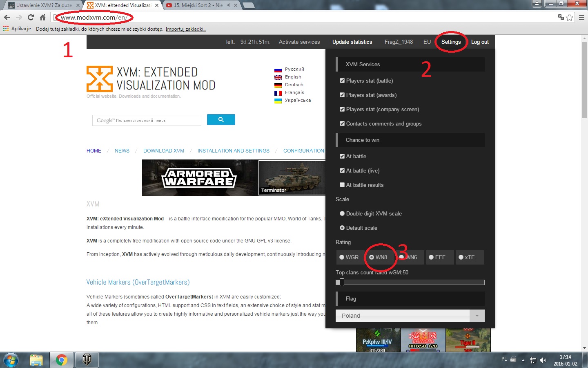The height and width of the screenshot is (368, 588).
Task: Open 'Vehicle Markers (OverTargetMarkers)' heading link
Action: pos(138,282)
